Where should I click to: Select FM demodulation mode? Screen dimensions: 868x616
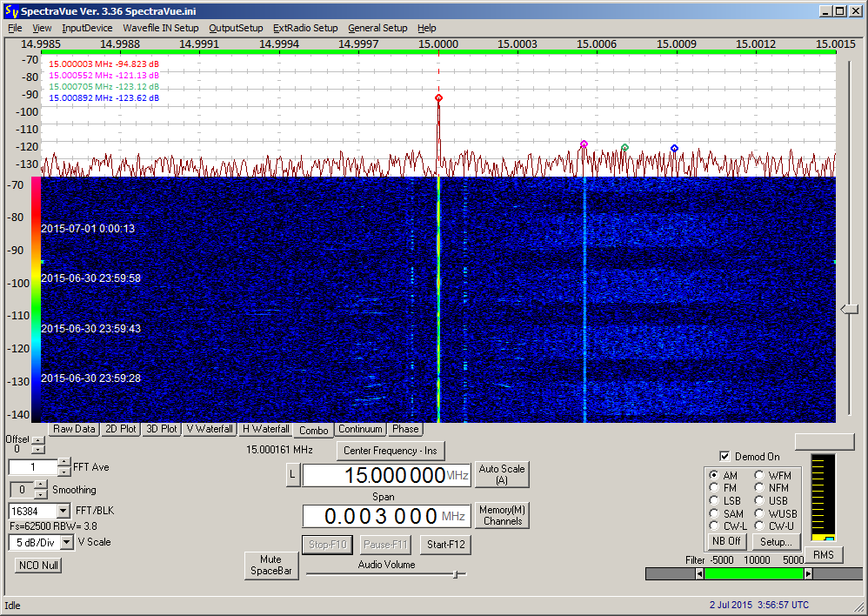[x=714, y=487]
